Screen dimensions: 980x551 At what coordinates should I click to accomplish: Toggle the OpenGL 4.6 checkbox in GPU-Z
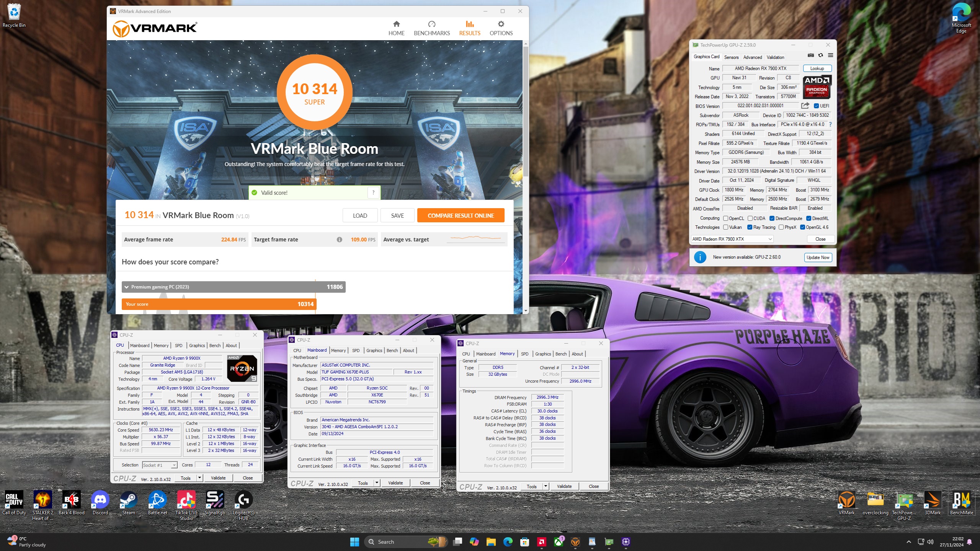pos(802,227)
